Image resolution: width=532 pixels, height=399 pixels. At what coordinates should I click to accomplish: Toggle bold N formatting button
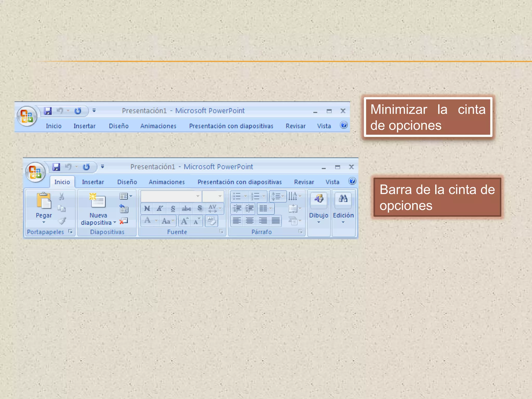pyautogui.click(x=147, y=208)
